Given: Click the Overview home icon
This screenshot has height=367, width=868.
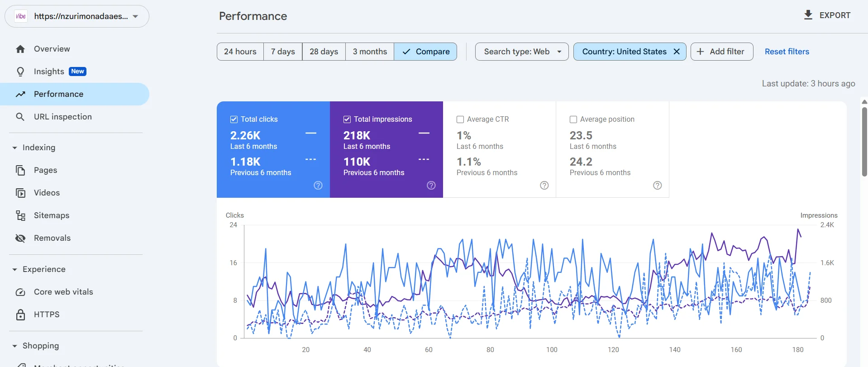Looking at the screenshot, I should (20, 49).
